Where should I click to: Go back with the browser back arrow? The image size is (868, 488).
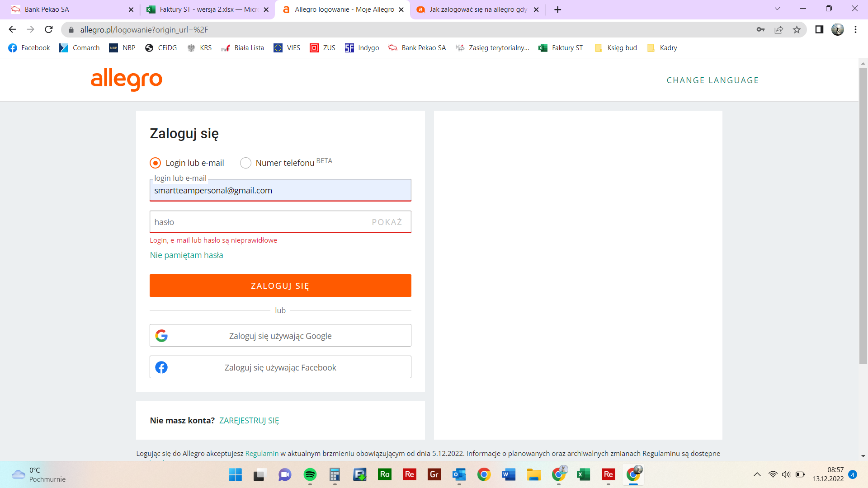(12, 29)
